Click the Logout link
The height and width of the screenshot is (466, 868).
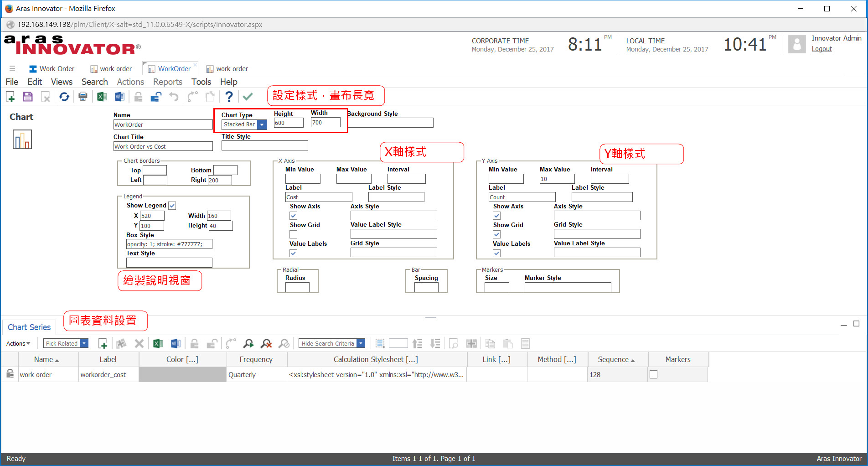(821, 49)
